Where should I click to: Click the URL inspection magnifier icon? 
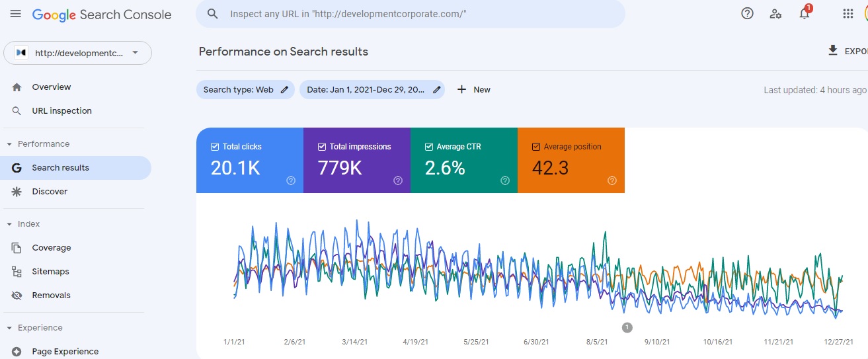[x=17, y=111]
